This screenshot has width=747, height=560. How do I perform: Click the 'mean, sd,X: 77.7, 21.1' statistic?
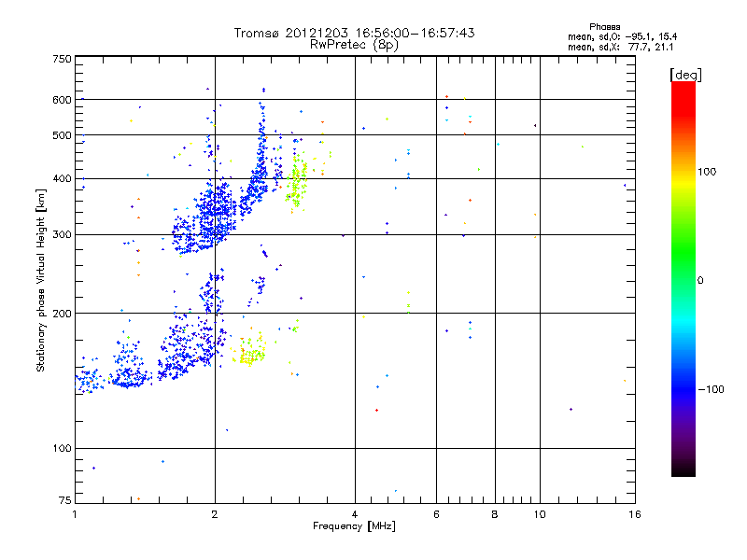[620, 47]
